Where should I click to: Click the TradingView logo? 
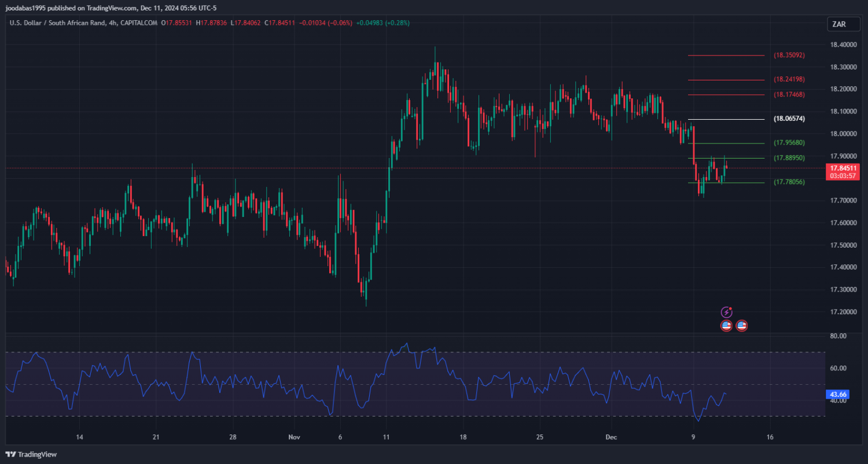(x=31, y=454)
